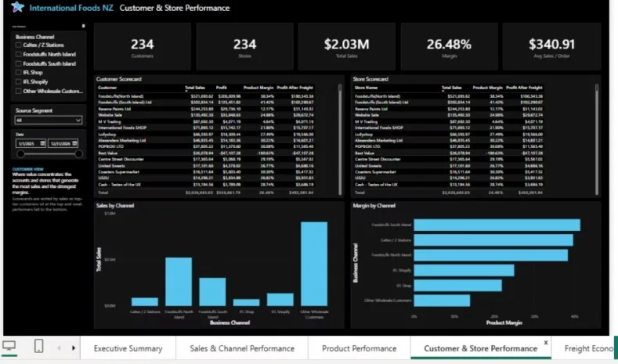Select Best Value row in Customer Scorecard
The image size is (618, 364).
click(206, 153)
